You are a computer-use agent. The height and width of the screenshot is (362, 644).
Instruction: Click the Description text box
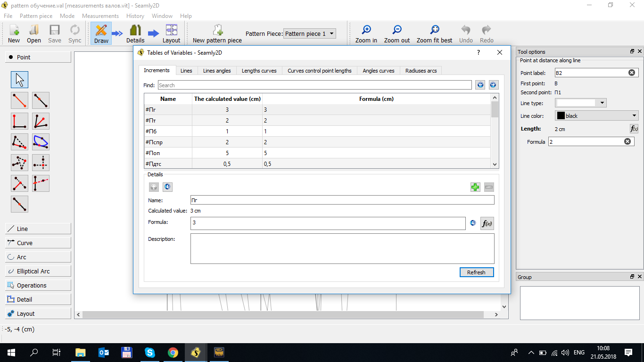tap(342, 249)
